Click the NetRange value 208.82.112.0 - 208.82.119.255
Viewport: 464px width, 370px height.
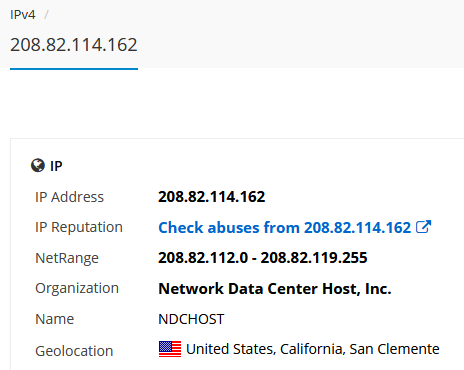tap(263, 258)
